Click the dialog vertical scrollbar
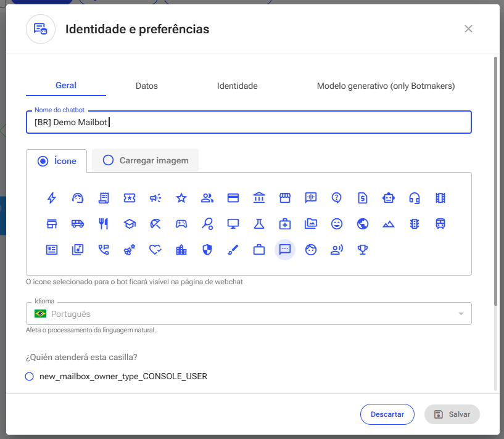 coord(495,181)
